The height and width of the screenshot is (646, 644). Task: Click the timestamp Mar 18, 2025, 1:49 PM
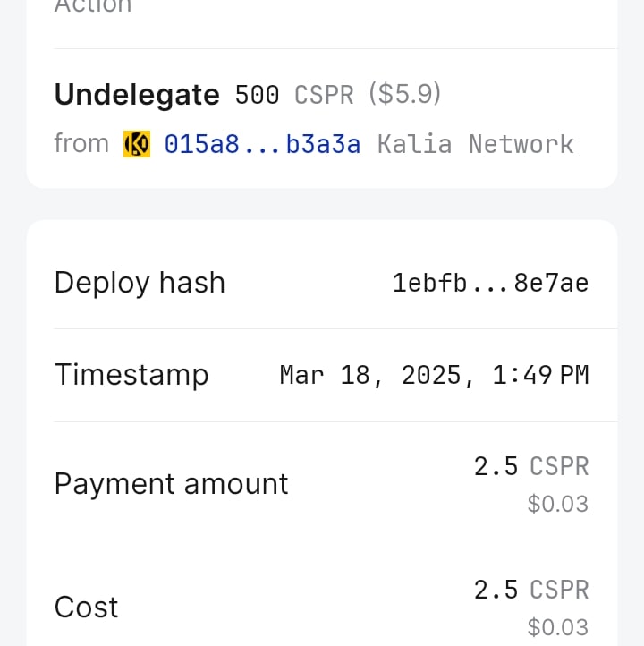tap(434, 375)
